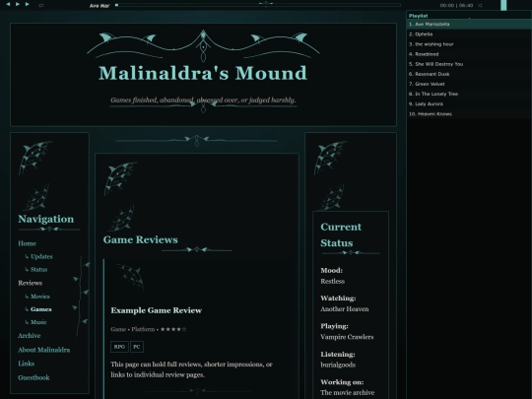Play '9. Lady Aurora' from playlist
The image size is (532, 399).
click(469, 103)
